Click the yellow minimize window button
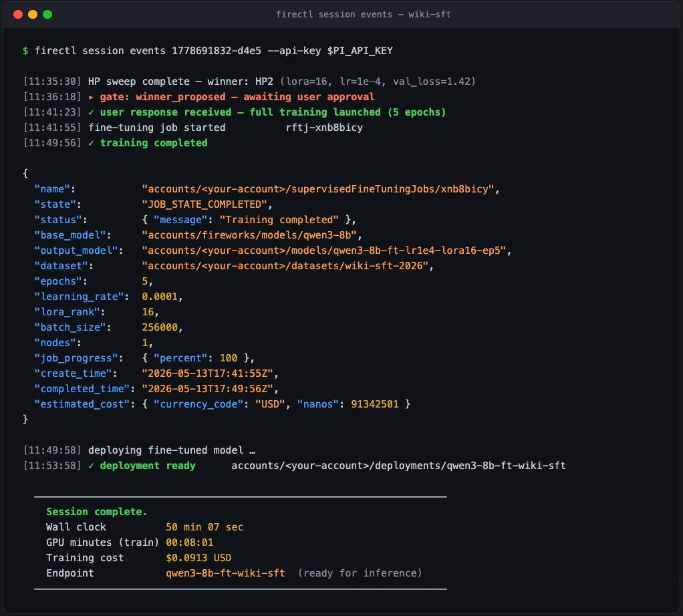 click(x=33, y=15)
